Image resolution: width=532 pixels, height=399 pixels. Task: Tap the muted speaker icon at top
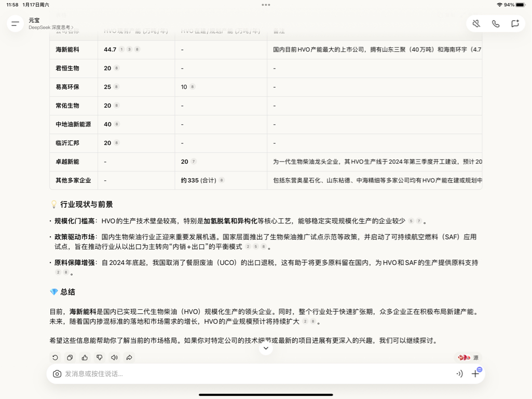click(x=476, y=23)
